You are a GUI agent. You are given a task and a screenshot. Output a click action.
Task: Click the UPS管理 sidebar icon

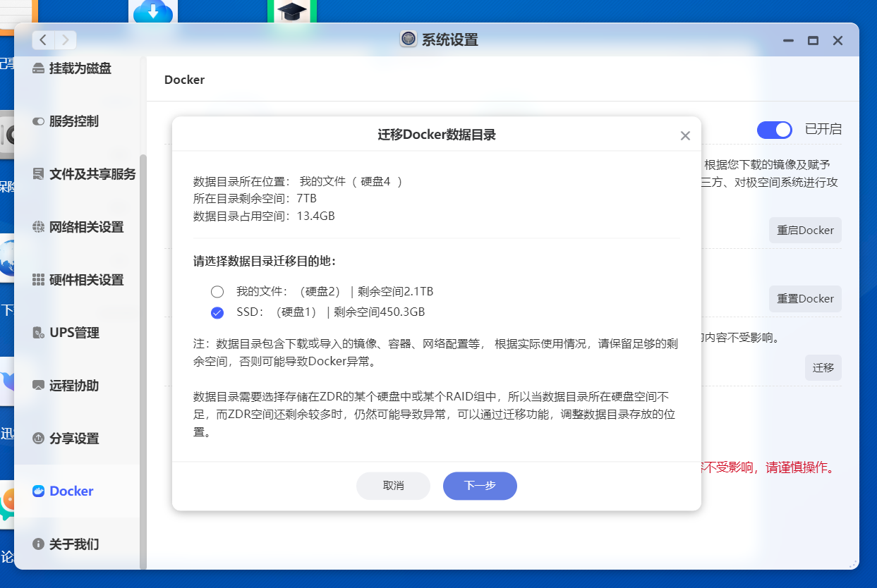click(x=39, y=333)
